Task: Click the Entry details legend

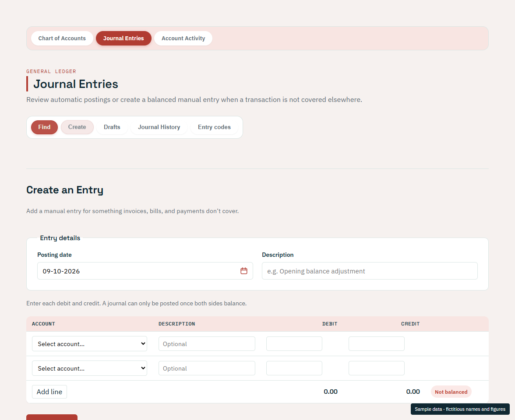Action: tap(60, 238)
